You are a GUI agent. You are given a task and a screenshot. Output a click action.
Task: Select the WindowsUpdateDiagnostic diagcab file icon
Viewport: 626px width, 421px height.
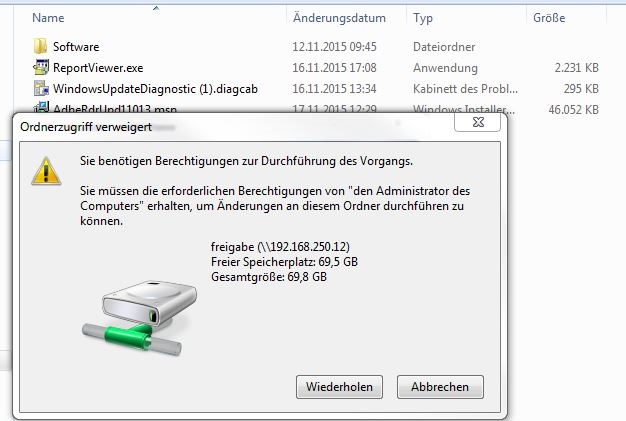[41, 88]
